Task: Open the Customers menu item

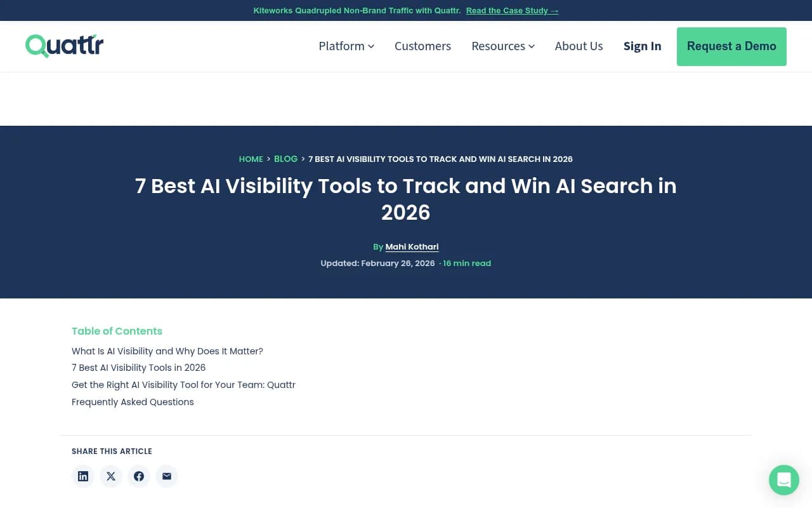Action: point(422,46)
